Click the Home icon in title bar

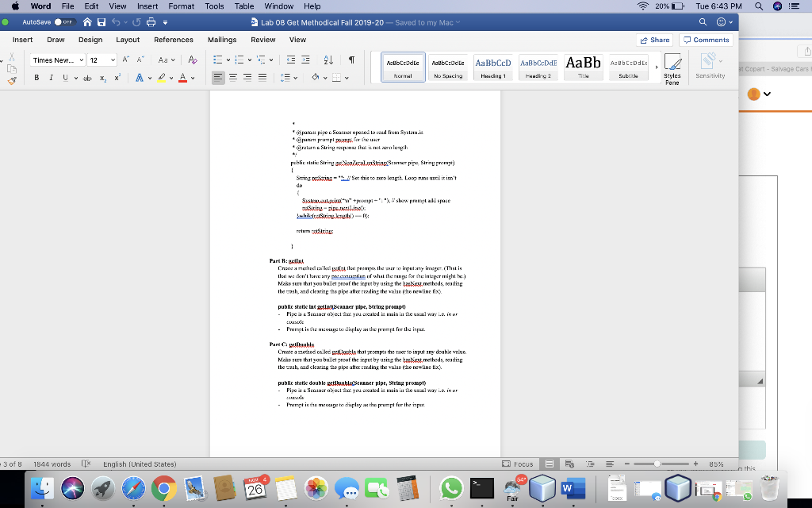[x=87, y=22]
